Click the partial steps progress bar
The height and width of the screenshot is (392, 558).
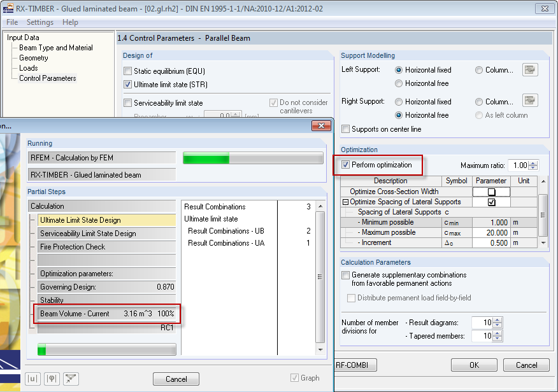[107, 349]
